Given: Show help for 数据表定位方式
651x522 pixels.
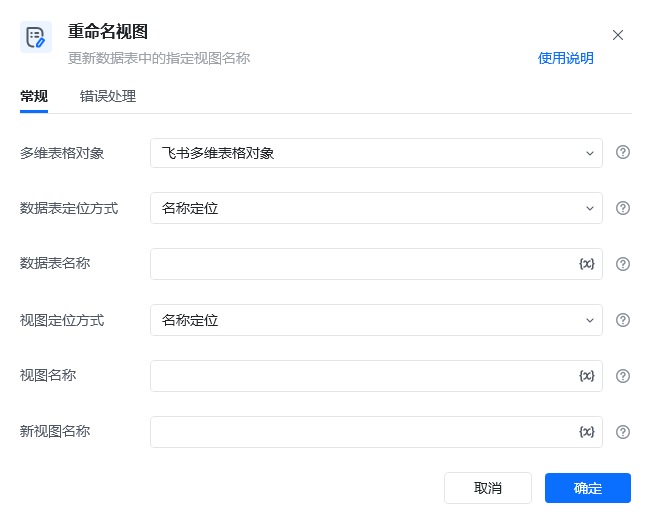Looking at the screenshot, I should tap(622, 208).
